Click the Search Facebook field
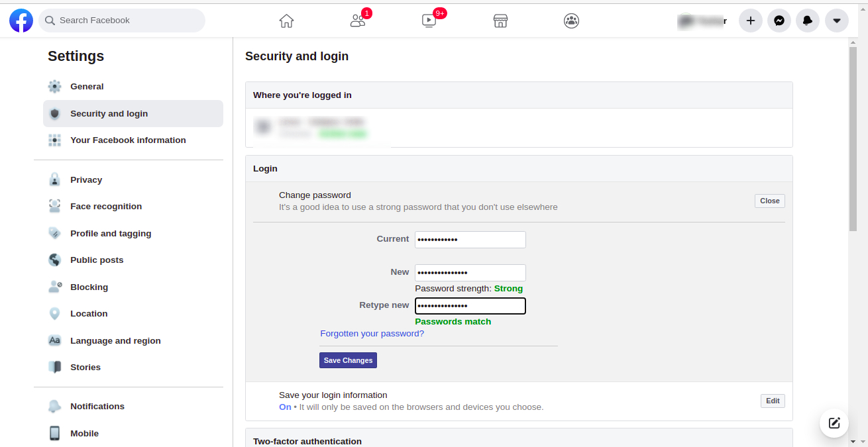This screenshot has width=868, height=447. (122, 21)
